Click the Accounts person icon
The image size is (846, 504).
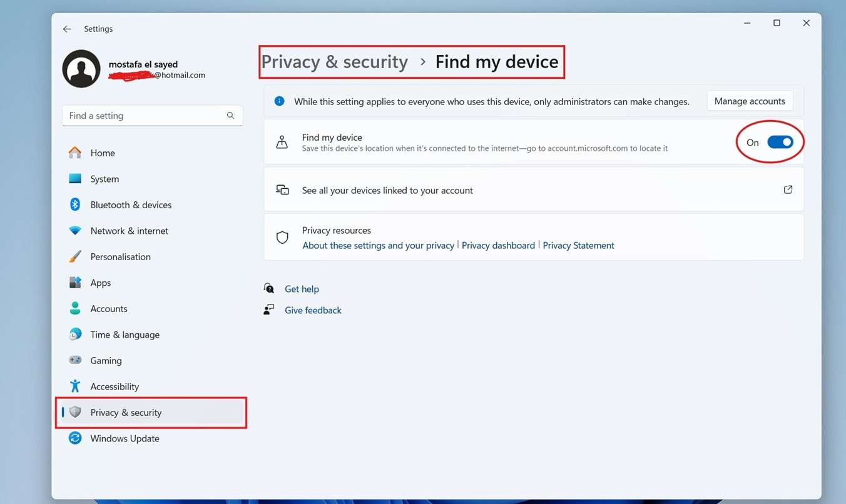coord(75,308)
